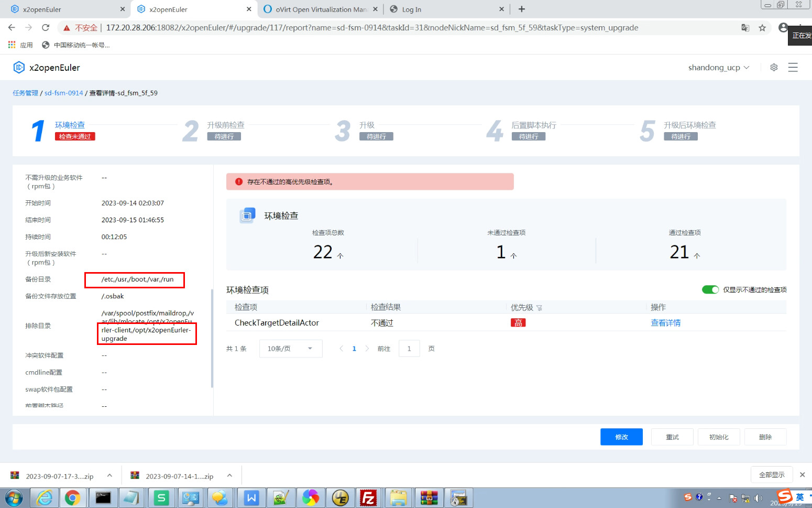
Task: Open FileZilla from the taskbar
Action: tap(368, 498)
